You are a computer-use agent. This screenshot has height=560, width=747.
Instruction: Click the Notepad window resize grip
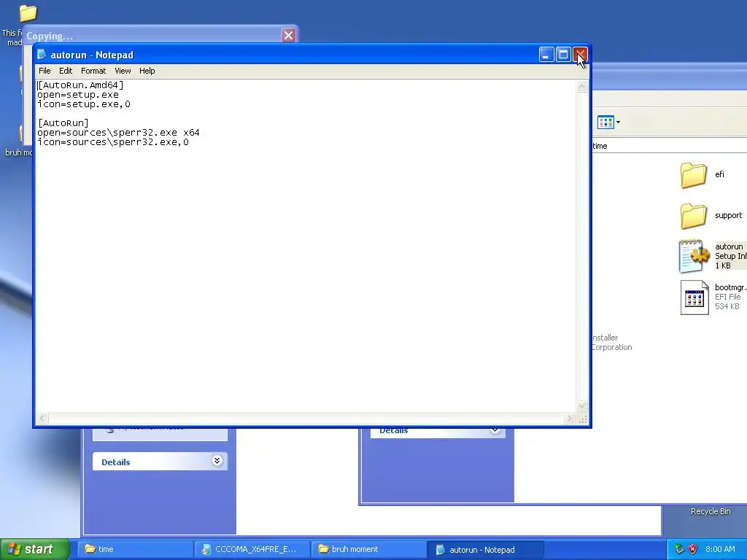(582, 419)
